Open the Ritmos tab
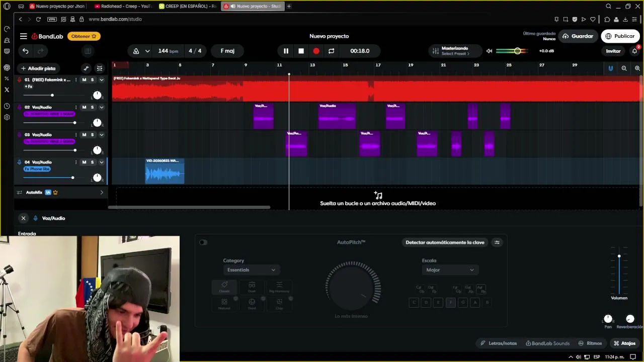 (590, 343)
